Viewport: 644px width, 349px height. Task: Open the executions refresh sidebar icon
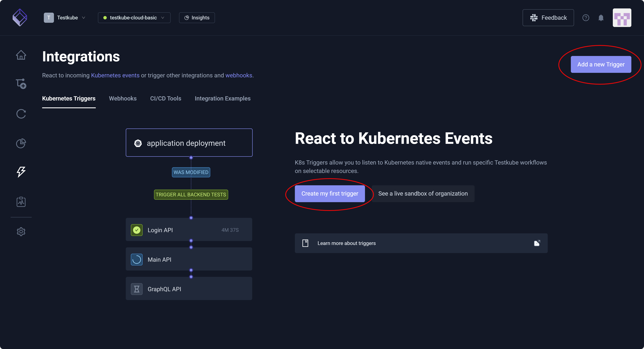(x=21, y=114)
